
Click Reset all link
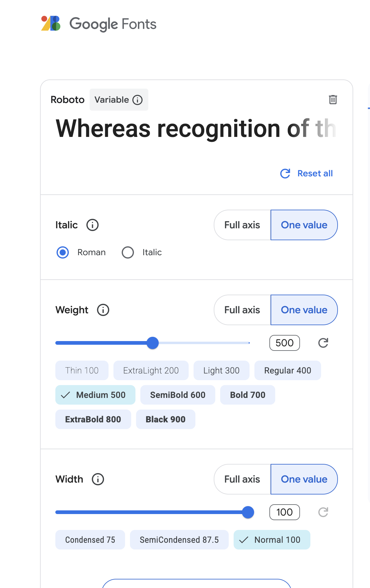tap(307, 174)
